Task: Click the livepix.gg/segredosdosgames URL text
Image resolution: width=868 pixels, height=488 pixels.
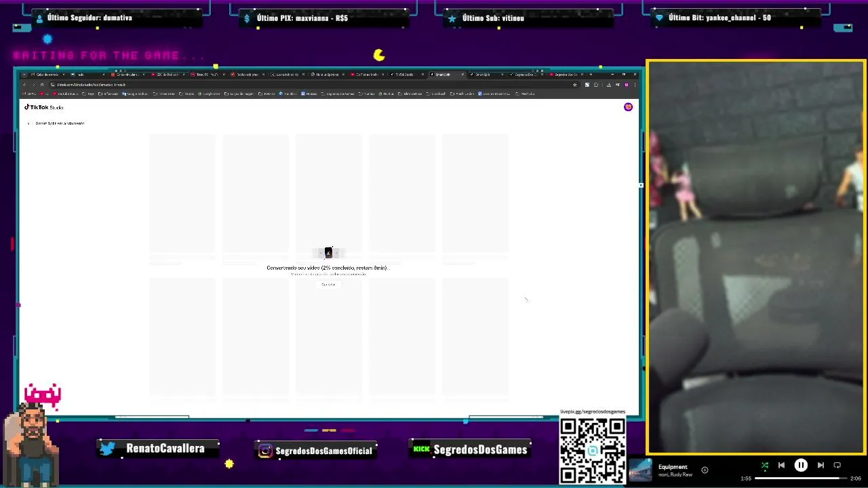Action: [593, 411]
